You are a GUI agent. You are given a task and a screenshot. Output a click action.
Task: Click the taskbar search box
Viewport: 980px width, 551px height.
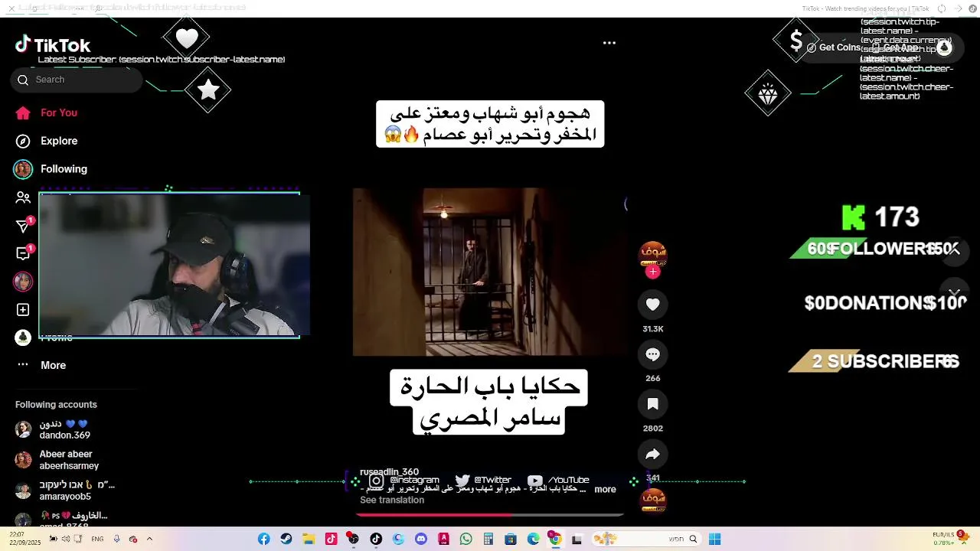(x=646, y=539)
